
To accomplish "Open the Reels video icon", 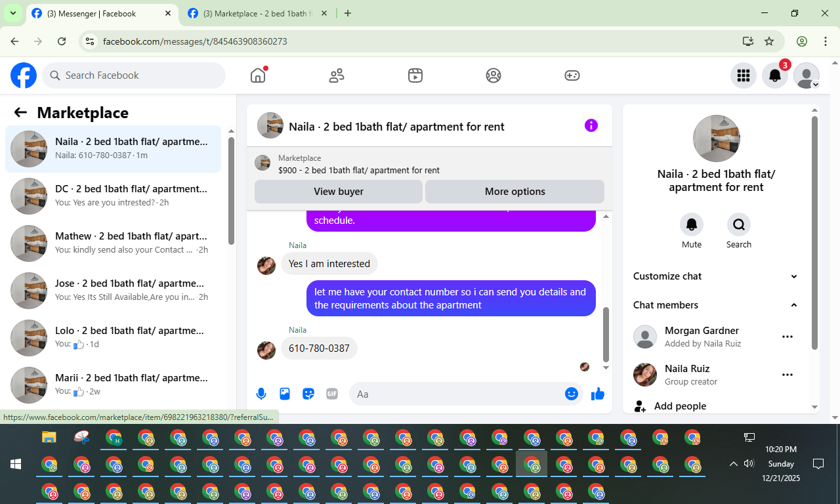I will tap(415, 75).
